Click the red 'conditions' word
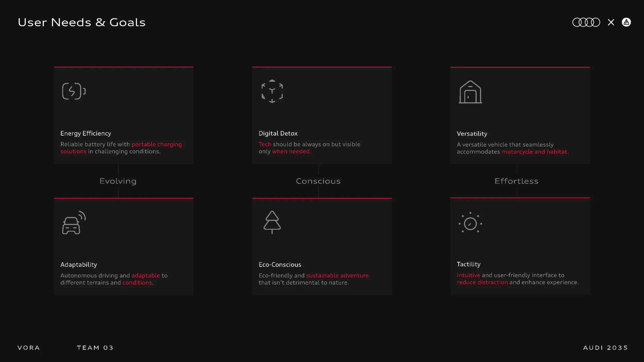644x362 pixels. click(x=137, y=282)
